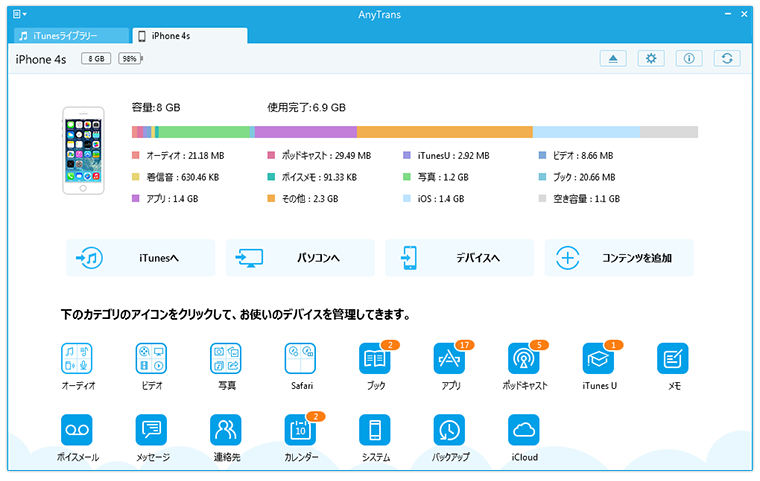Screen dimensions: 760x481
Task: Click the gray free space storage segment
Action: (x=669, y=132)
